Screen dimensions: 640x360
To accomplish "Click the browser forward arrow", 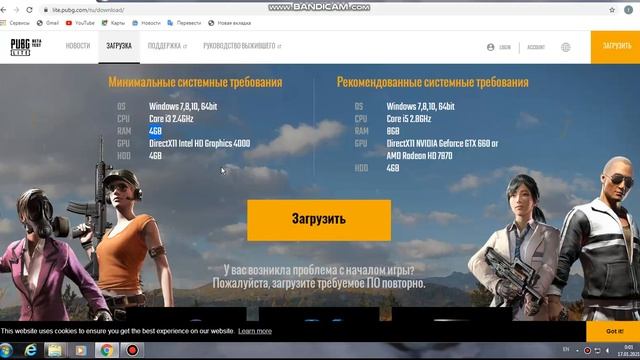I will click(x=16, y=9).
